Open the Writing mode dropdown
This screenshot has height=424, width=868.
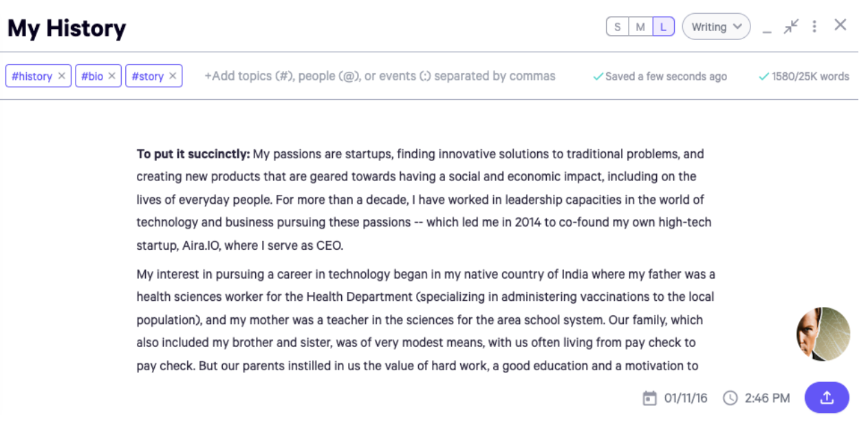pos(716,27)
